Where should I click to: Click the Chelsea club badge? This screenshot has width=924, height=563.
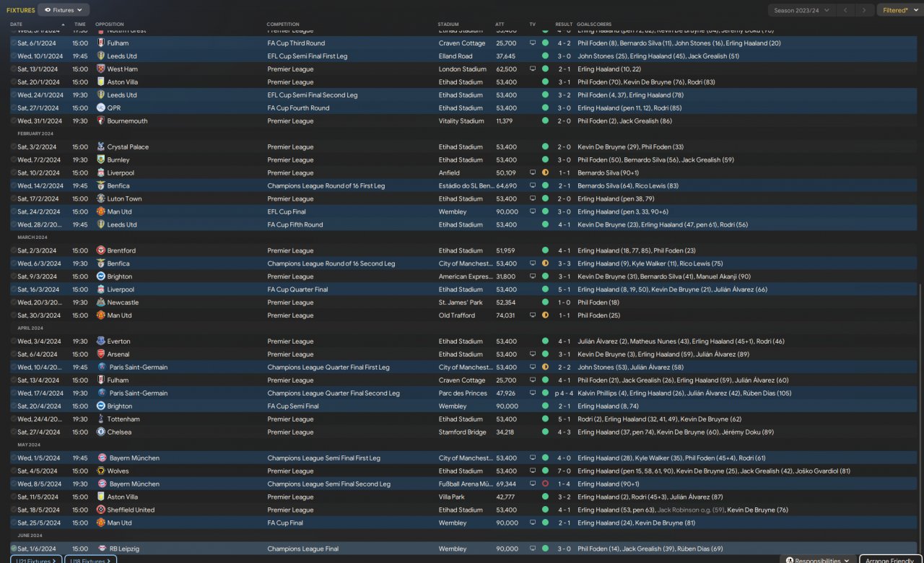pos(100,432)
